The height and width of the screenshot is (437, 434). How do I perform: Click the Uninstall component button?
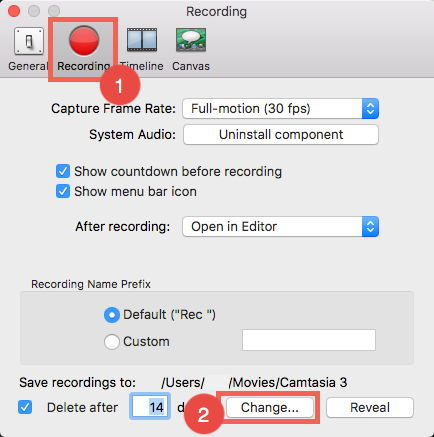[281, 135]
